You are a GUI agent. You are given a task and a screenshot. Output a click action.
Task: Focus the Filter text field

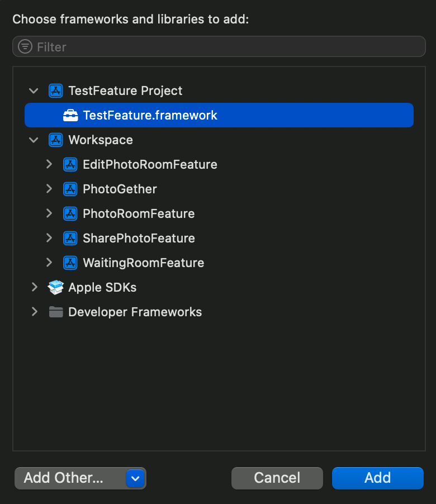(x=224, y=47)
